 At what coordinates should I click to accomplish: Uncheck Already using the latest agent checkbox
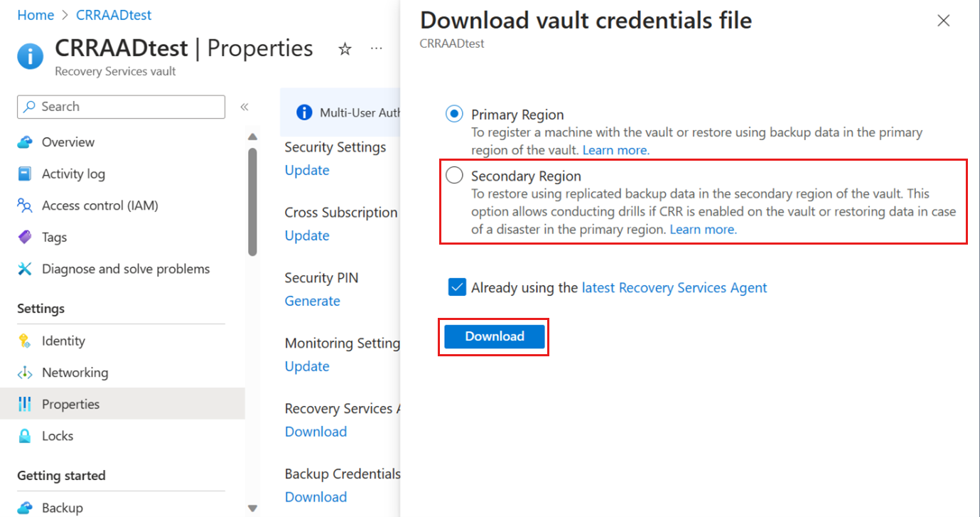click(x=457, y=287)
